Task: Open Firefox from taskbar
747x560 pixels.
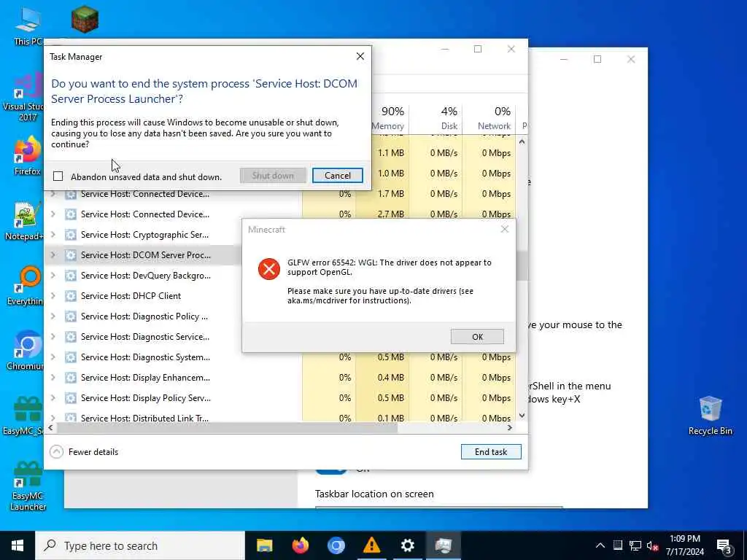Action: coord(300,545)
